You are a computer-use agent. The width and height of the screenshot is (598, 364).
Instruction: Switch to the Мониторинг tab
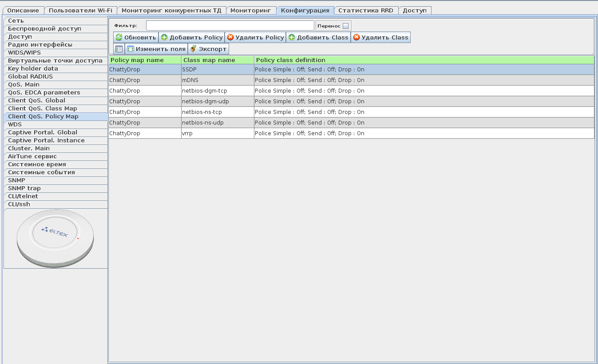pos(250,10)
